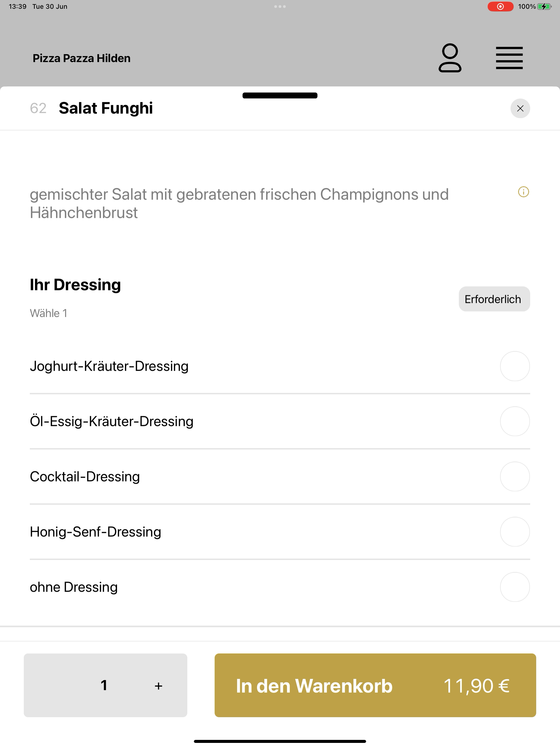
Task: Tap the quantity number field
Action: pos(104,685)
